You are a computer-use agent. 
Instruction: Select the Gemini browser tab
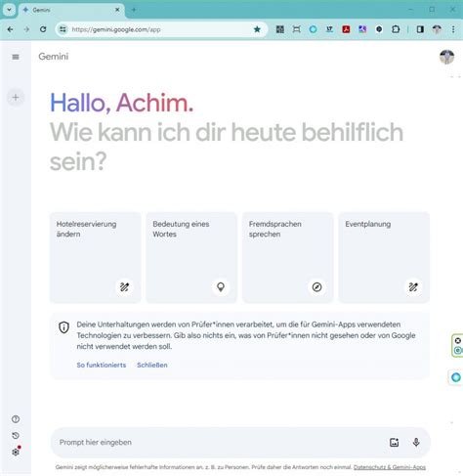(x=70, y=10)
